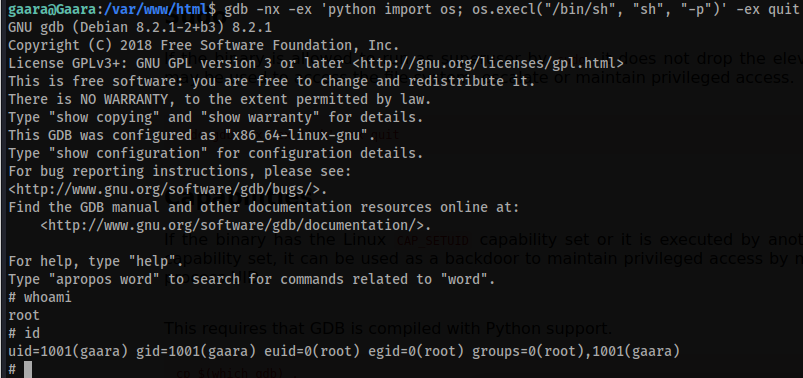Click the 'groups=0(root),1001(gaara)' text
Image resolution: width=803 pixels, height=378 pixels.
click(576, 351)
